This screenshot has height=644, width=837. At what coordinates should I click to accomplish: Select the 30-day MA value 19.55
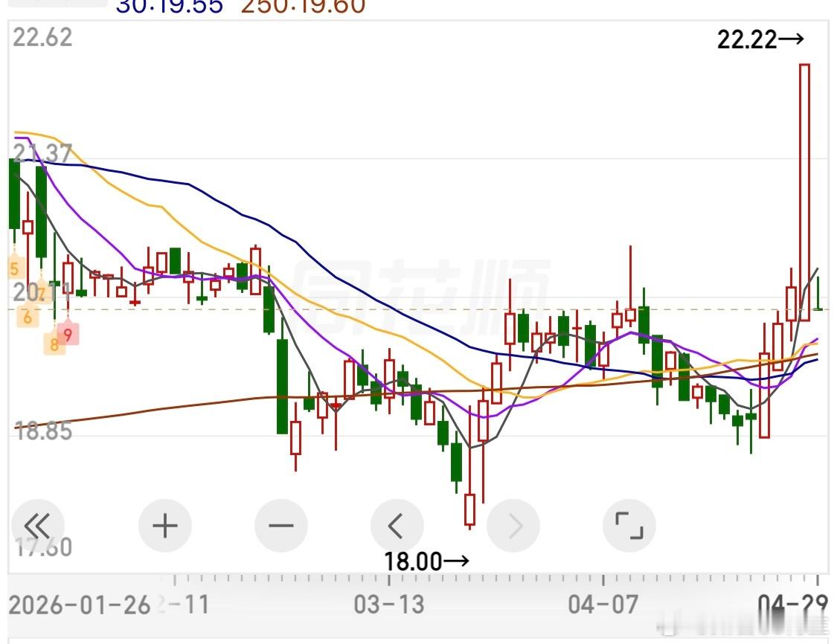click(x=170, y=7)
